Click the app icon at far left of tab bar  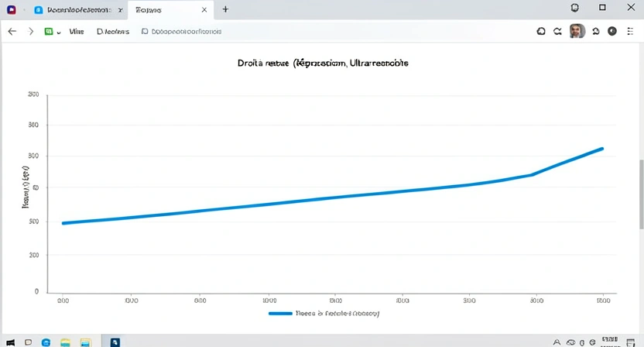point(12,10)
